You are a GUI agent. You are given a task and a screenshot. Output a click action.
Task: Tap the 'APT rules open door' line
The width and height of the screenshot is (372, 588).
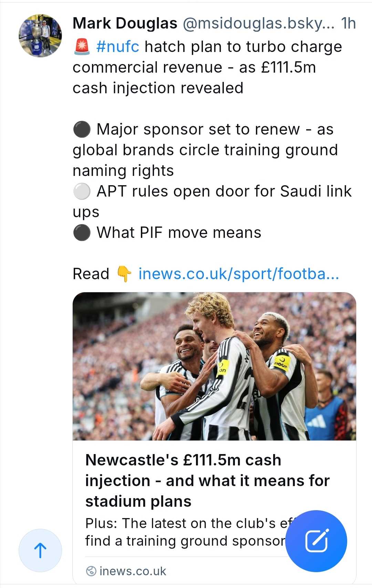tap(224, 191)
